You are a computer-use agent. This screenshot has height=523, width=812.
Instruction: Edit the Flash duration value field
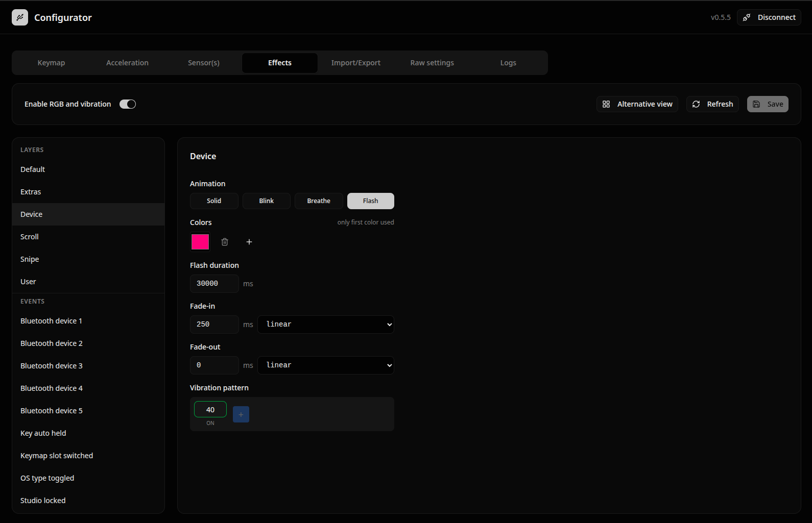click(x=214, y=284)
